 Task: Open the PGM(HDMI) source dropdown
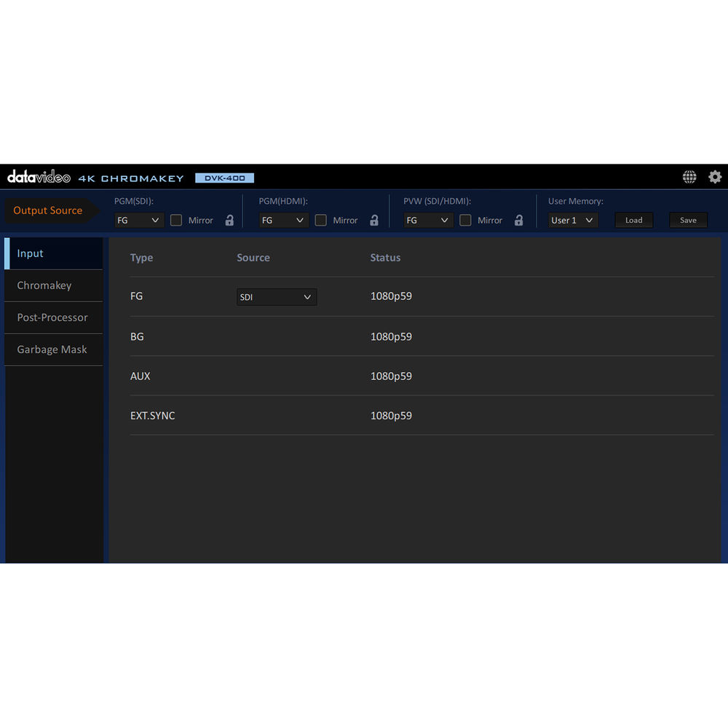pos(283,220)
